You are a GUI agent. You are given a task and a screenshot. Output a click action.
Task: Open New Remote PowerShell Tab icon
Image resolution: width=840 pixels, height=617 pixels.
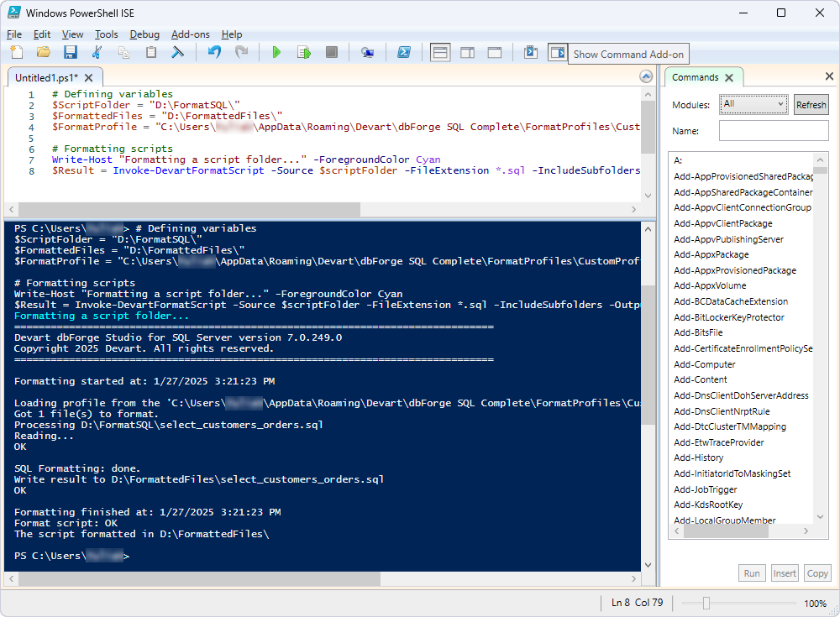click(x=368, y=53)
